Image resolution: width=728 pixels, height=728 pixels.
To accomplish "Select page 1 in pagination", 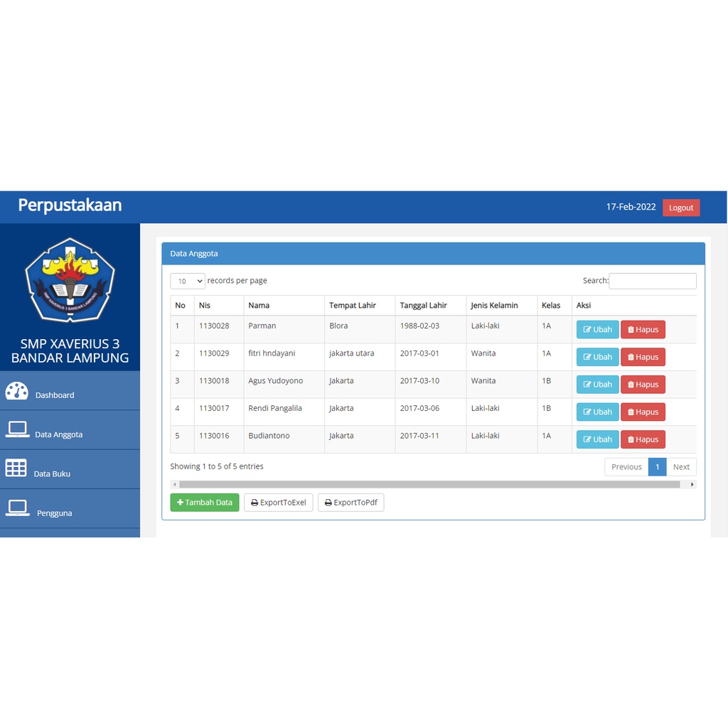I will [x=658, y=466].
